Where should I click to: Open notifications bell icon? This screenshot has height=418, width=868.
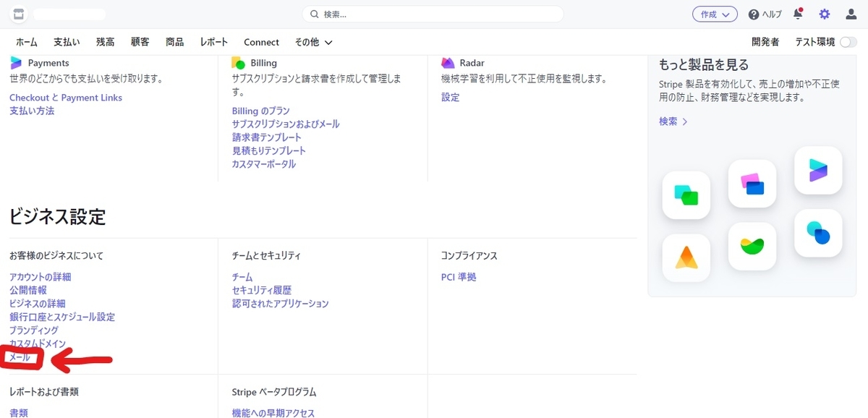[x=798, y=14]
